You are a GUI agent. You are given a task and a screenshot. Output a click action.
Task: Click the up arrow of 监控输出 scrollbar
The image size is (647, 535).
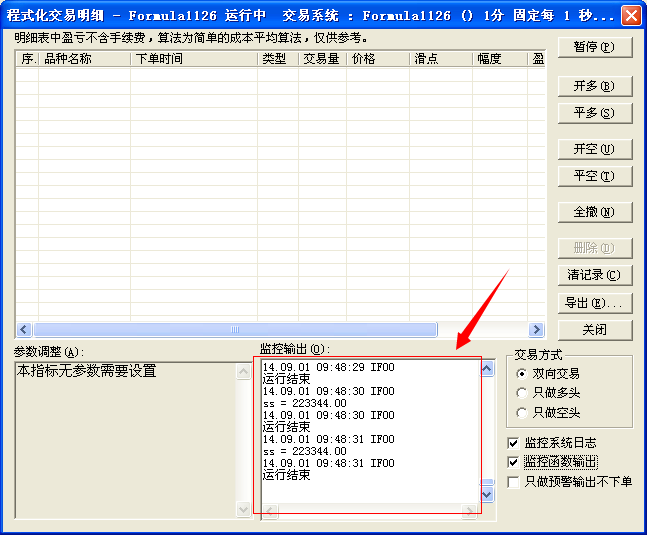coord(487,368)
